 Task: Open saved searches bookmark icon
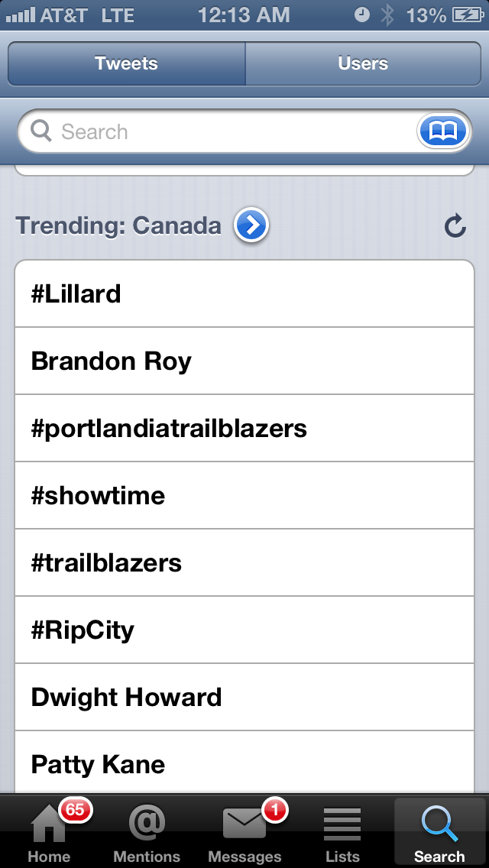[x=442, y=132]
